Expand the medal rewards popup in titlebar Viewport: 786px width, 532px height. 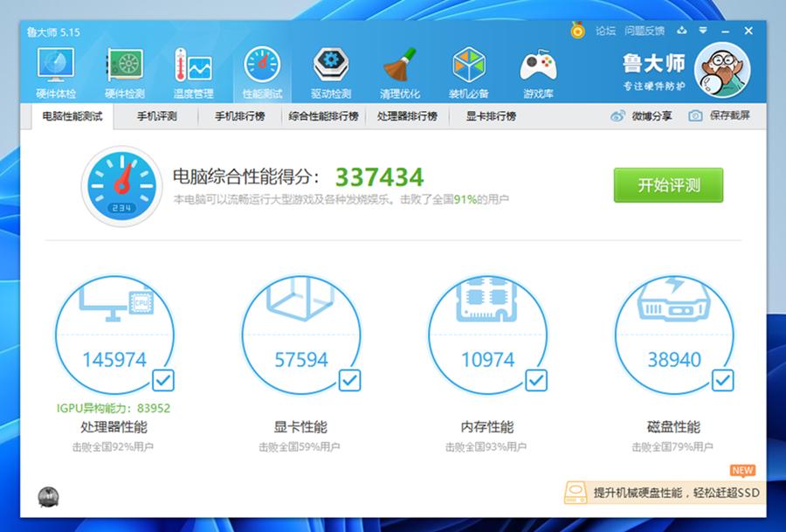576,29
